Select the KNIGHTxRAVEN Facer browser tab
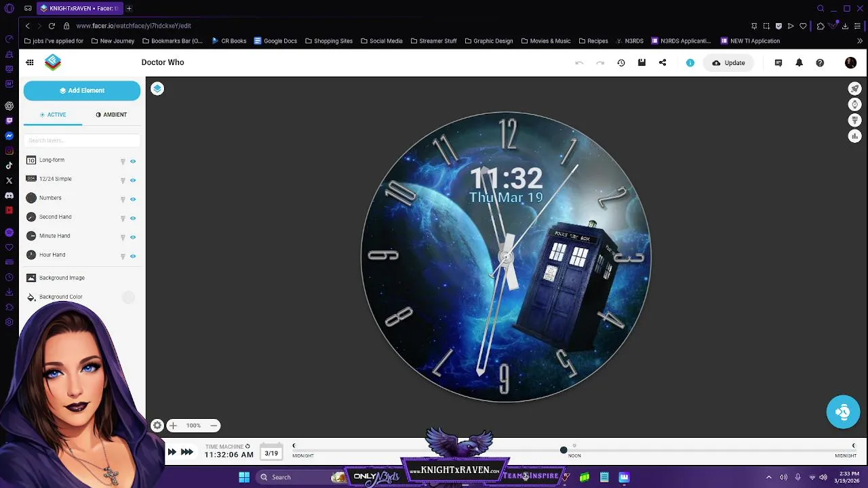868x488 pixels. (79, 8)
